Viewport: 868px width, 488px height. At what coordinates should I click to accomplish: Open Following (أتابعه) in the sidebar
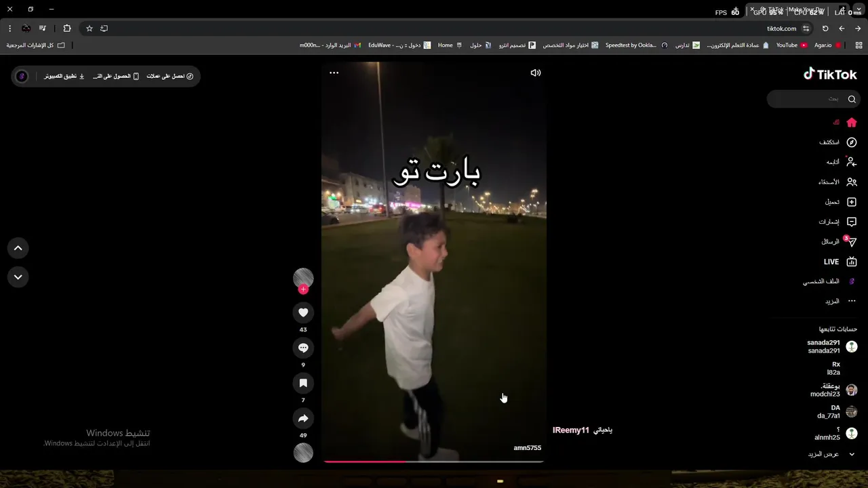click(842, 162)
